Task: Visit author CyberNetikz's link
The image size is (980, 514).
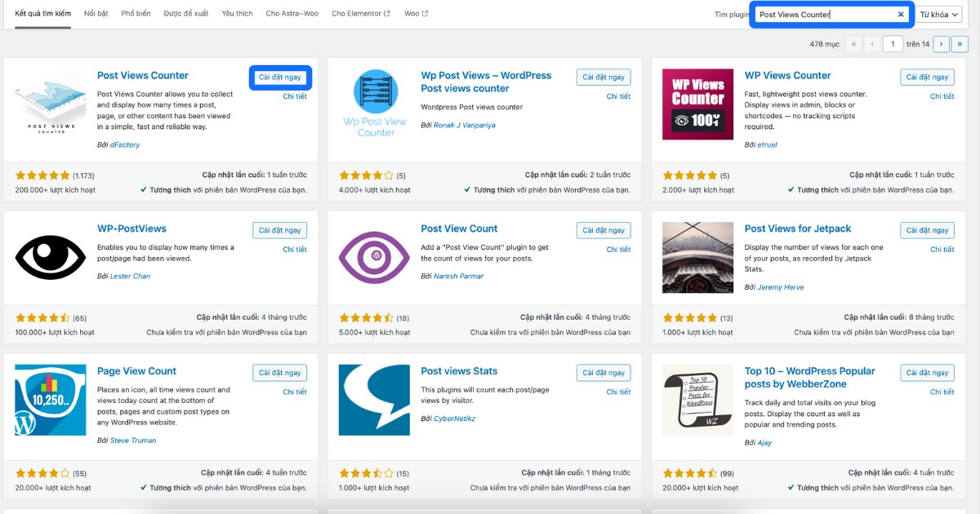Action: [454, 419]
